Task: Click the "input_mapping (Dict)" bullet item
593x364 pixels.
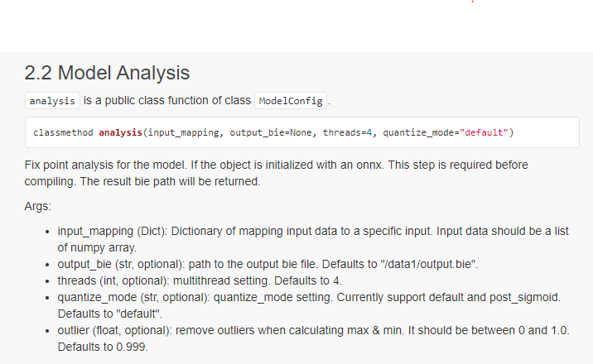Action: [313, 239]
